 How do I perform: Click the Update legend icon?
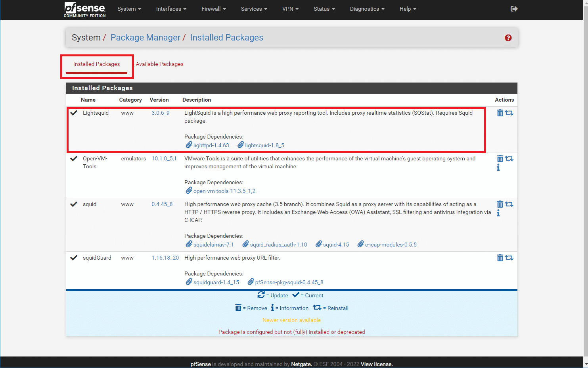[x=261, y=295]
